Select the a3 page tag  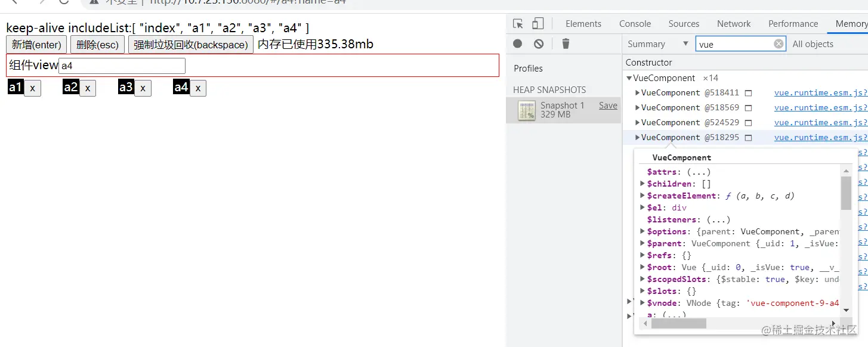pos(126,88)
